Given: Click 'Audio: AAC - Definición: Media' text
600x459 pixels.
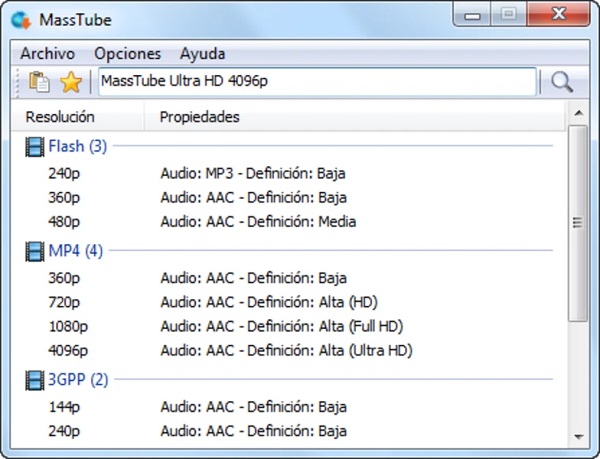Looking at the screenshot, I should [x=258, y=222].
